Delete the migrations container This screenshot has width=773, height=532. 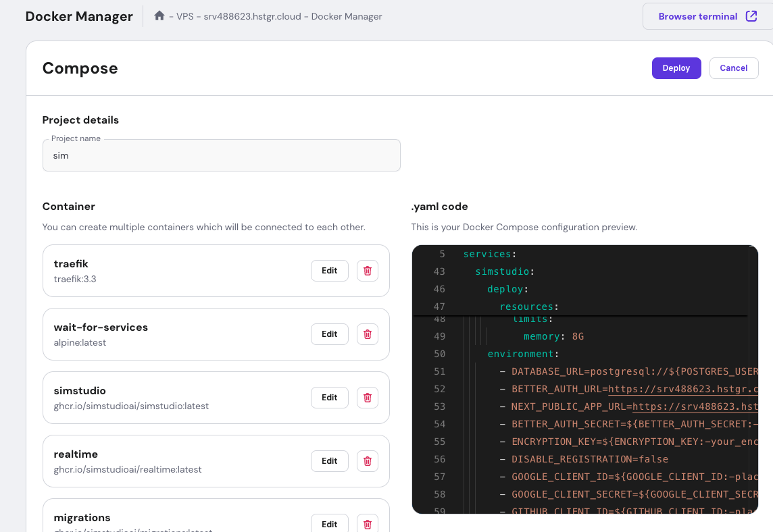pos(368,524)
